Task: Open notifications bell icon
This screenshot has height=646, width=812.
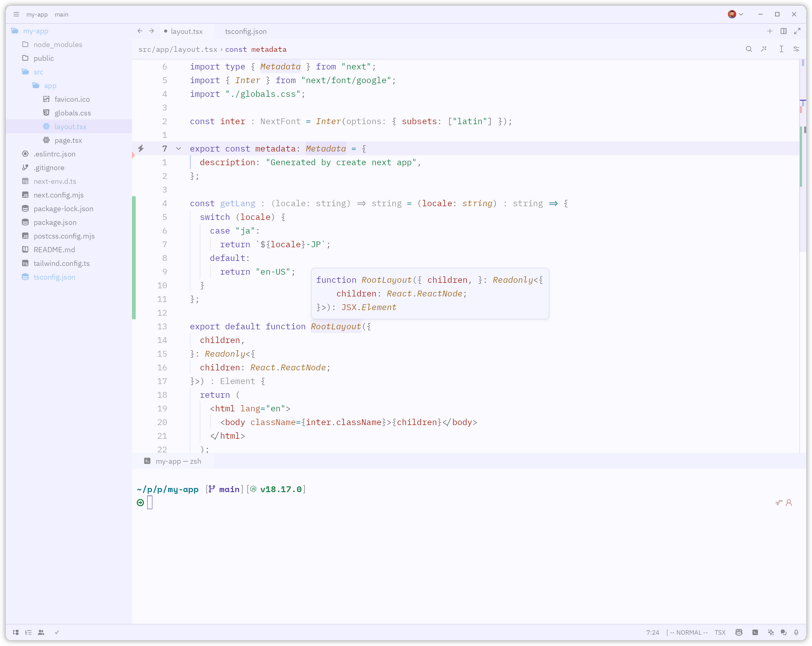Action: (796, 632)
